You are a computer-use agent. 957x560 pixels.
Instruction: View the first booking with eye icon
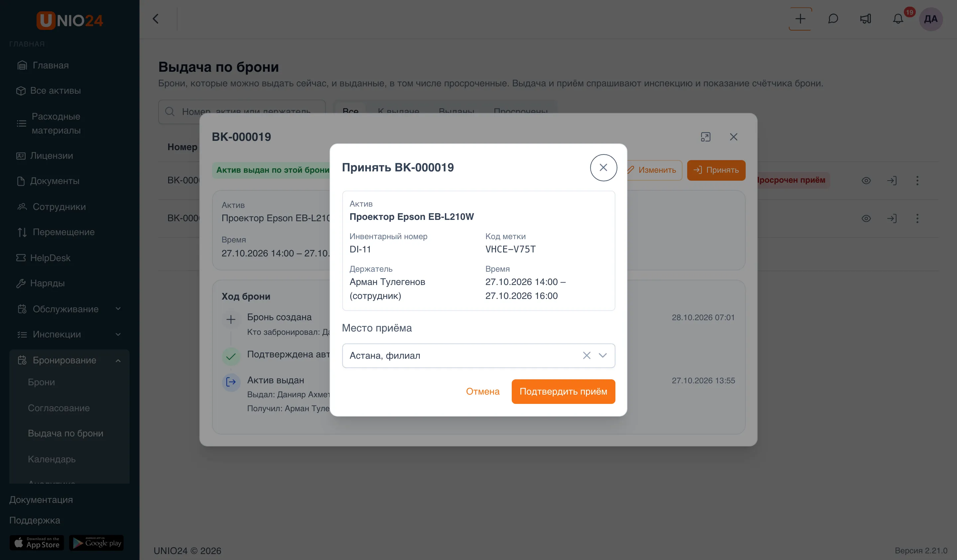[866, 180]
